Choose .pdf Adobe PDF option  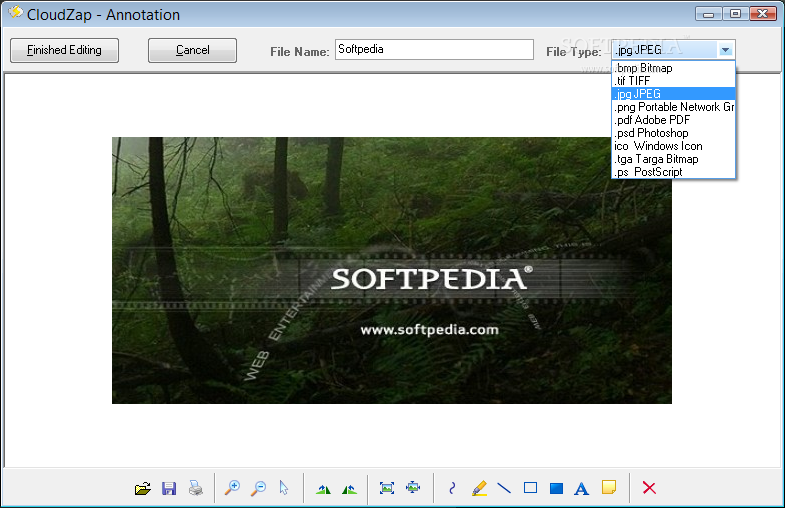pyautogui.click(x=673, y=120)
